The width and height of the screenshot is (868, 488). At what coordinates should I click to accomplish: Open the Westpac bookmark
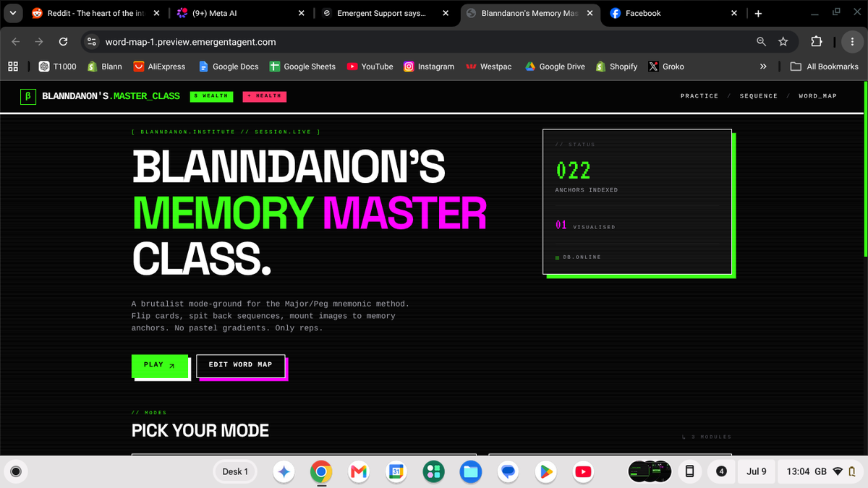point(488,67)
